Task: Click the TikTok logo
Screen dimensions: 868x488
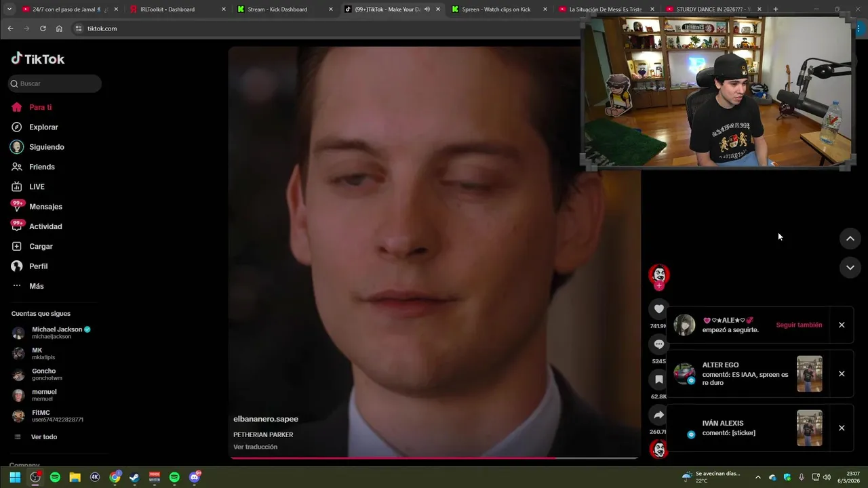Action: tap(38, 59)
